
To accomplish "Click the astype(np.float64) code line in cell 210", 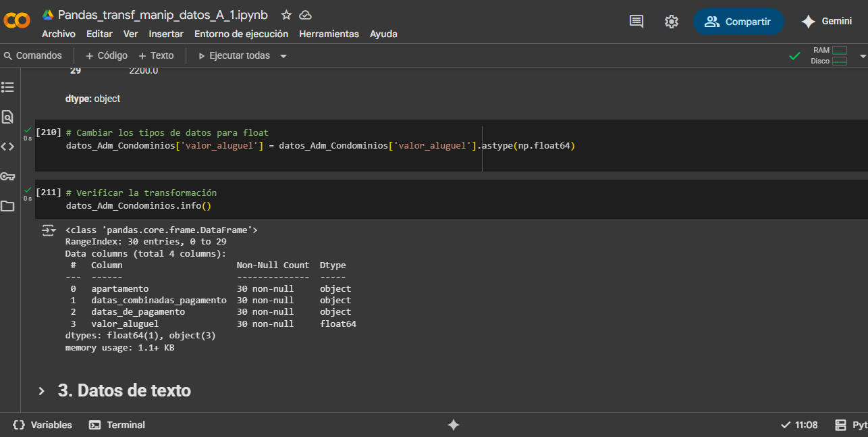I will [321, 145].
